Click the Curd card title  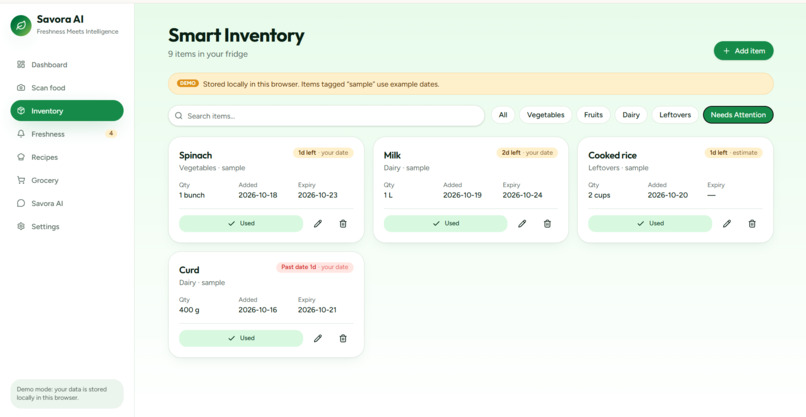[x=189, y=270]
